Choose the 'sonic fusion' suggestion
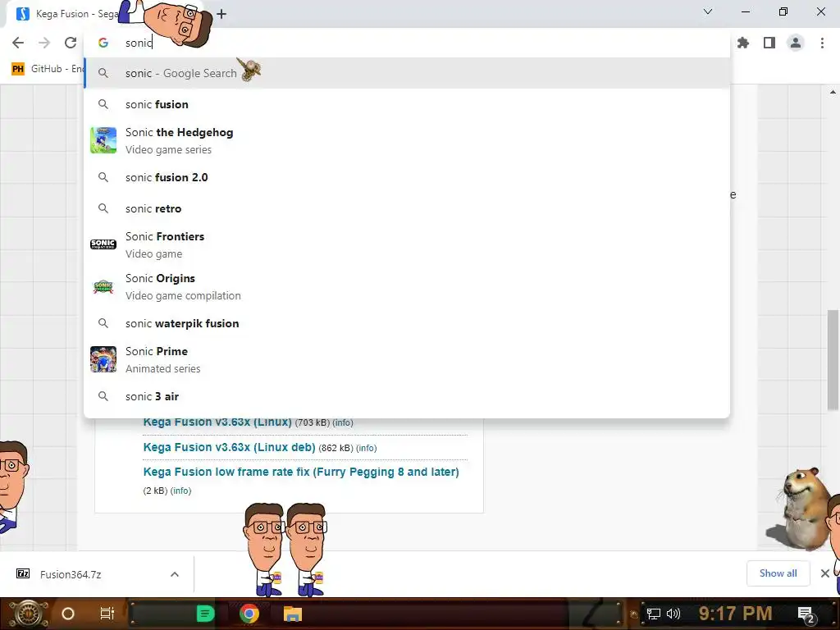Viewport: 840px width, 630px height. click(x=407, y=104)
